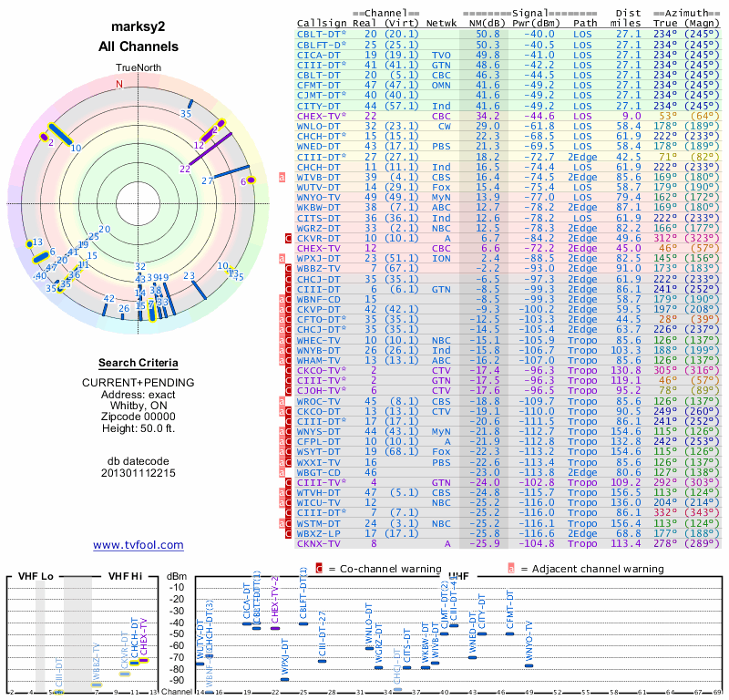Click the 'Callsign' column header
Screen dimensions: 729x700
click(x=322, y=24)
